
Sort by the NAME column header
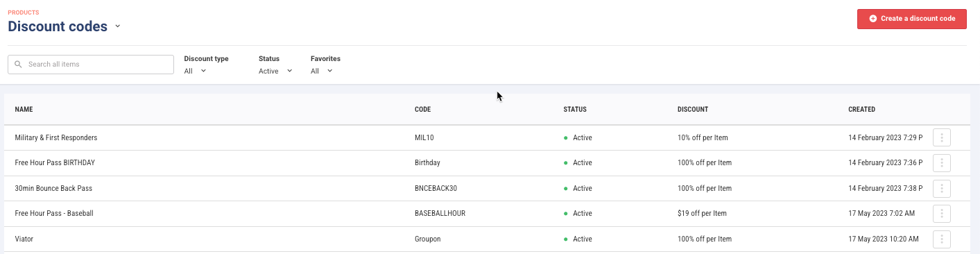click(24, 110)
